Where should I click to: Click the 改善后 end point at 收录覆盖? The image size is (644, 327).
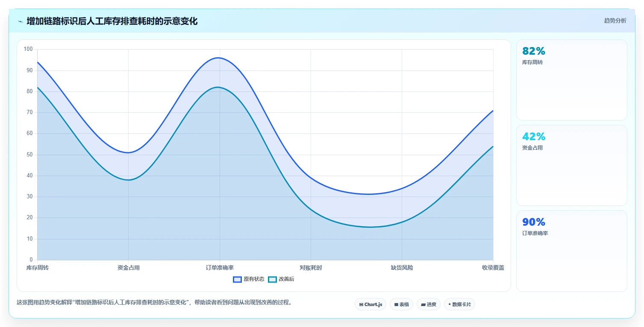[493, 147]
